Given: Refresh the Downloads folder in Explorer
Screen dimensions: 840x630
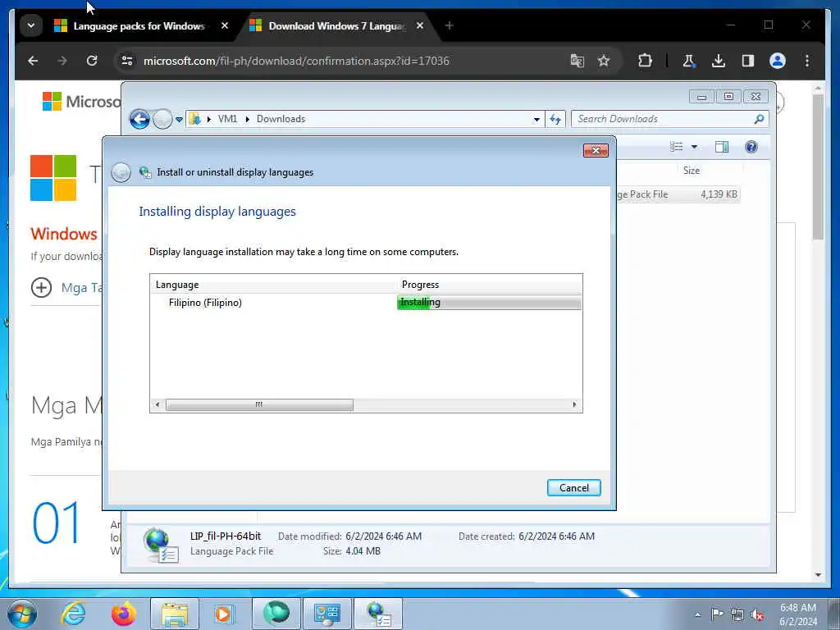Looking at the screenshot, I should pyautogui.click(x=555, y=119).
